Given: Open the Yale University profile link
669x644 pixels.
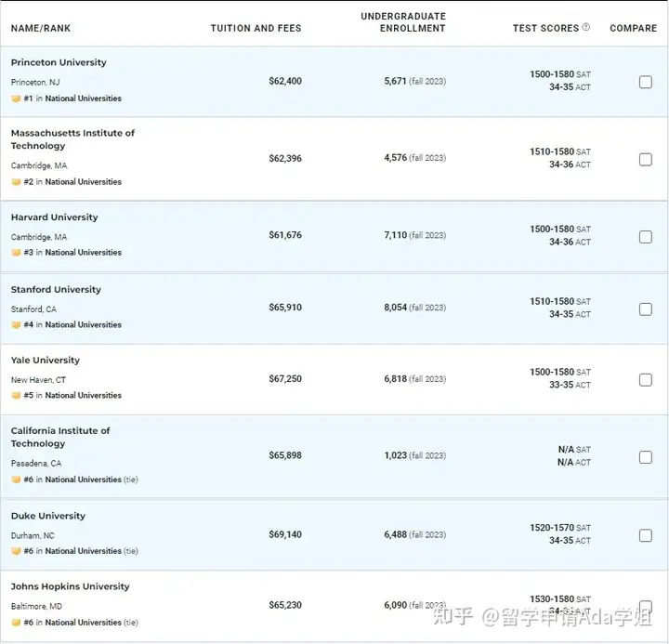Looking at the screenshot, I should (46, 361).
